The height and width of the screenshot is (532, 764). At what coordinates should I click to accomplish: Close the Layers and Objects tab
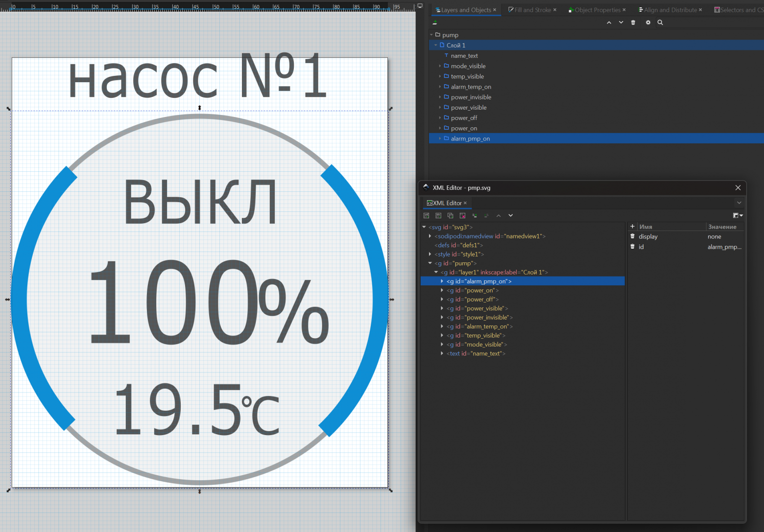[495, 10]
